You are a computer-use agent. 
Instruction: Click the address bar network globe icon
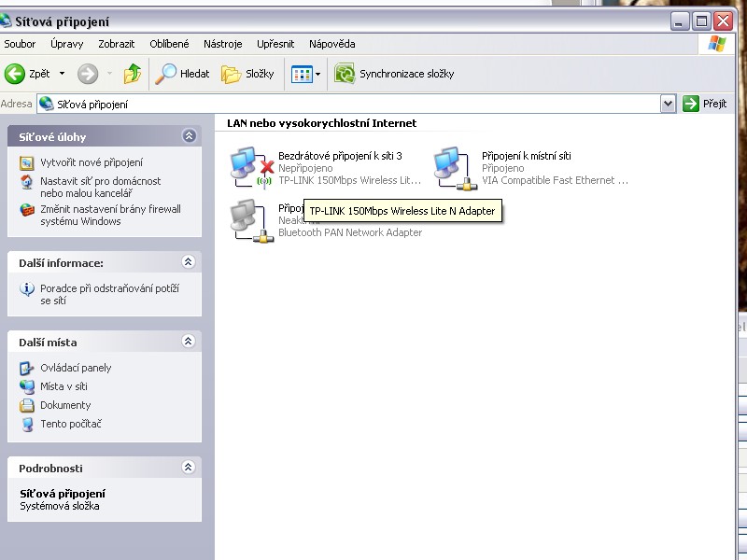click(46, 104)
